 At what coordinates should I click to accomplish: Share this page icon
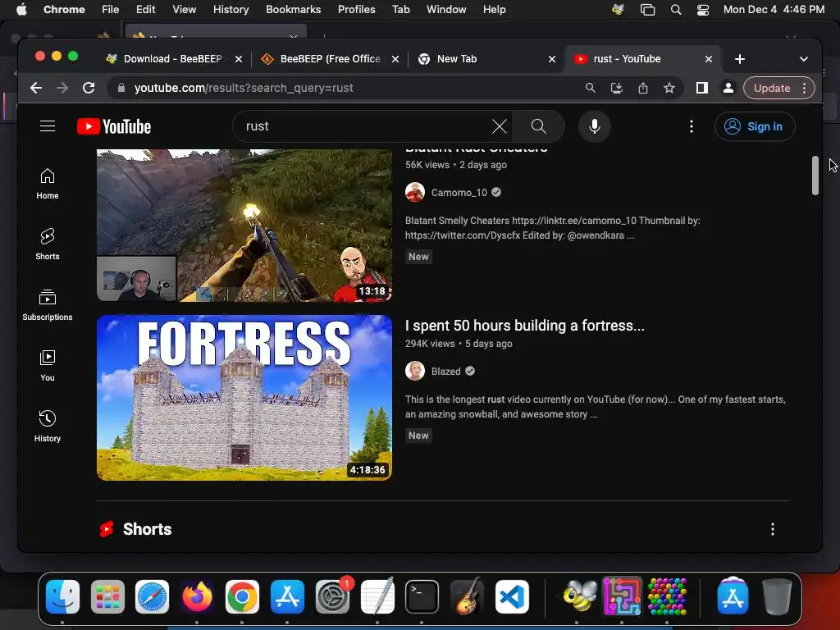coord(643,88)
